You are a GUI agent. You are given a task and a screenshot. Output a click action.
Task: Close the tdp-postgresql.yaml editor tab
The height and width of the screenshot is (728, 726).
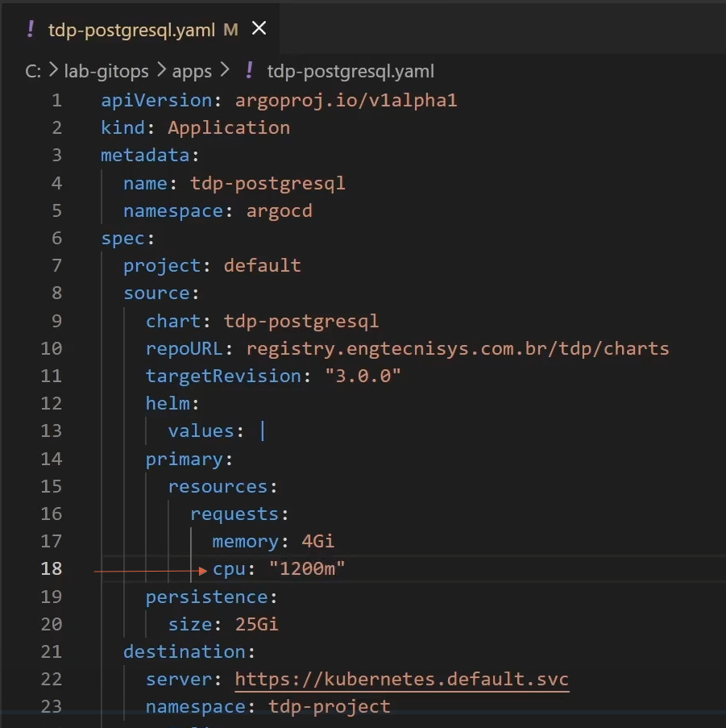259,29
